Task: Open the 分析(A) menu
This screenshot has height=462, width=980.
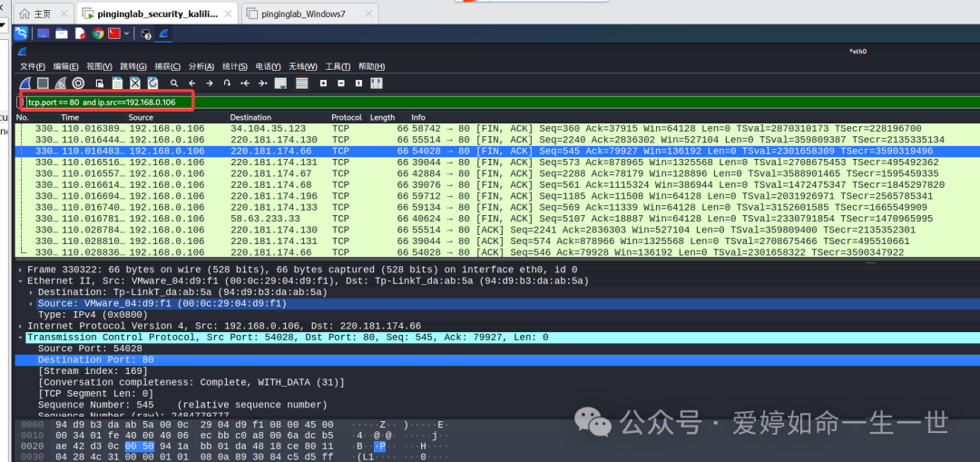Action: click(x=201, y=66)
